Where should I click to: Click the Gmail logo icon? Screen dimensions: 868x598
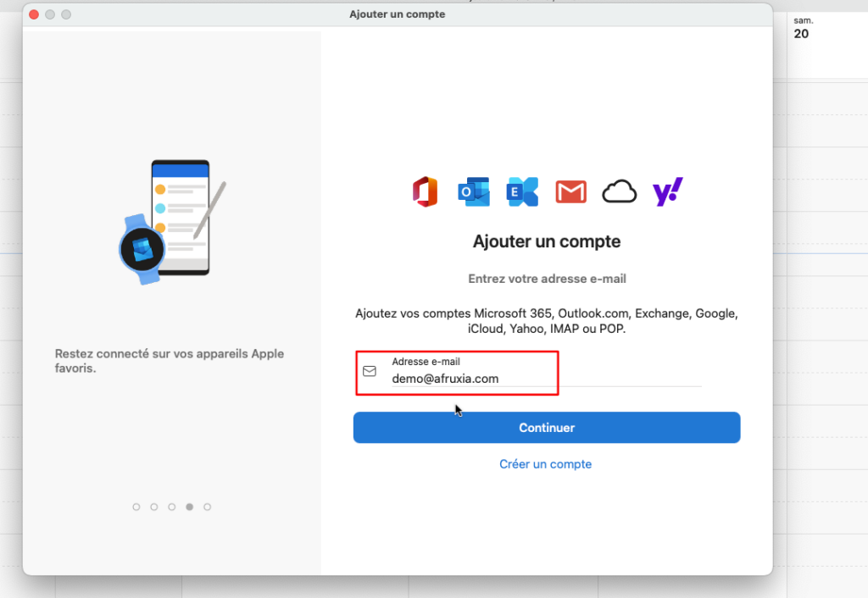[x=570, y=192]
